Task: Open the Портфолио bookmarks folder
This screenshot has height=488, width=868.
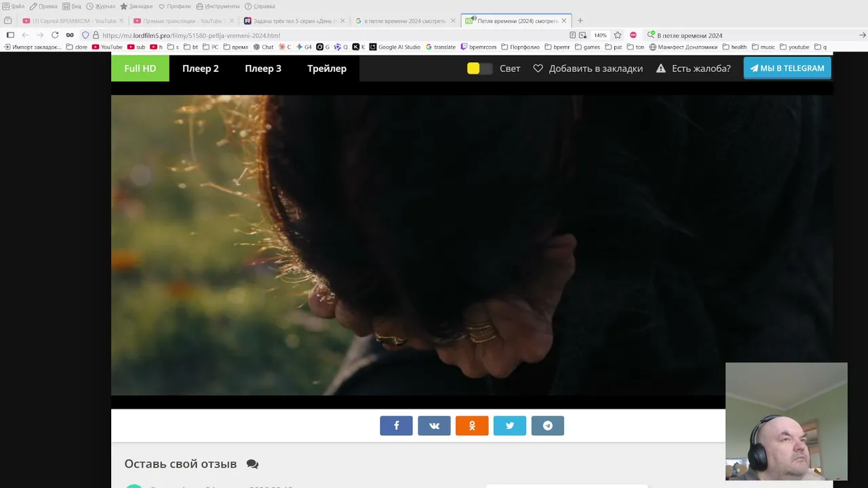Action: point(520,47)
